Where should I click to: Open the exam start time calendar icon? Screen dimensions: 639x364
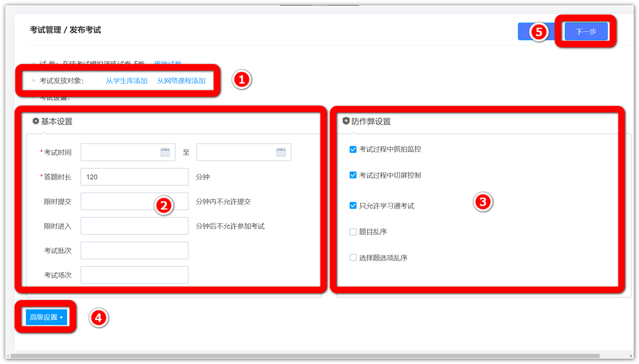(165, 152)
